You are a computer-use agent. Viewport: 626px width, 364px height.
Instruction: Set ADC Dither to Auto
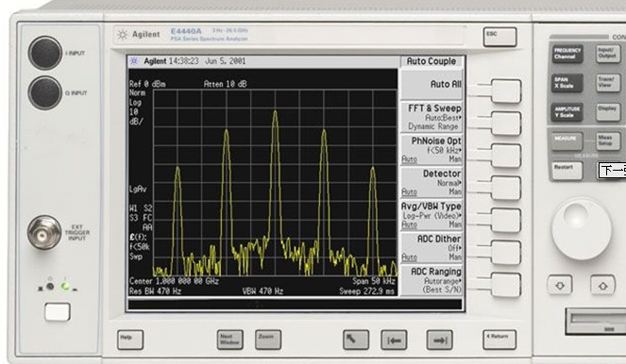409,257
